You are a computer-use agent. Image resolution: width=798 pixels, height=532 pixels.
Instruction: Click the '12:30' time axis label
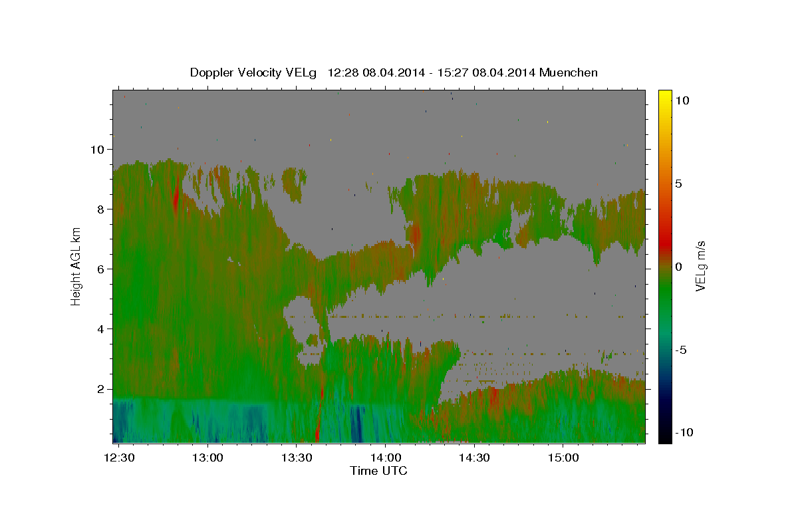click(x=120, y=458)
